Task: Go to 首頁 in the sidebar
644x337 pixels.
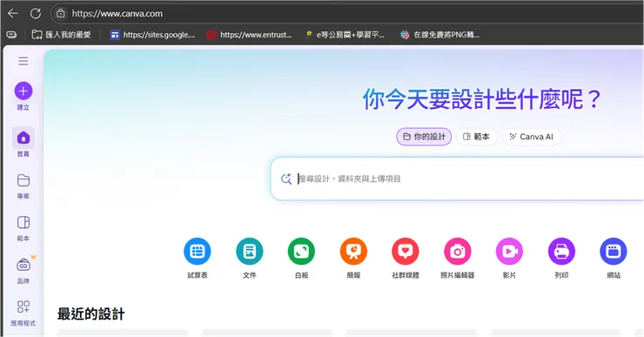Action: pyautogui.click(x=23, y=142)
